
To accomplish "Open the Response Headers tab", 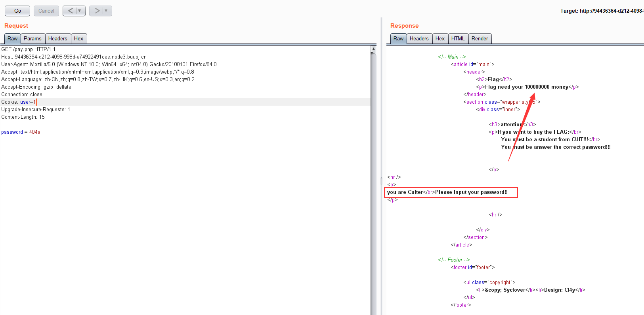I will click(419, 38).
